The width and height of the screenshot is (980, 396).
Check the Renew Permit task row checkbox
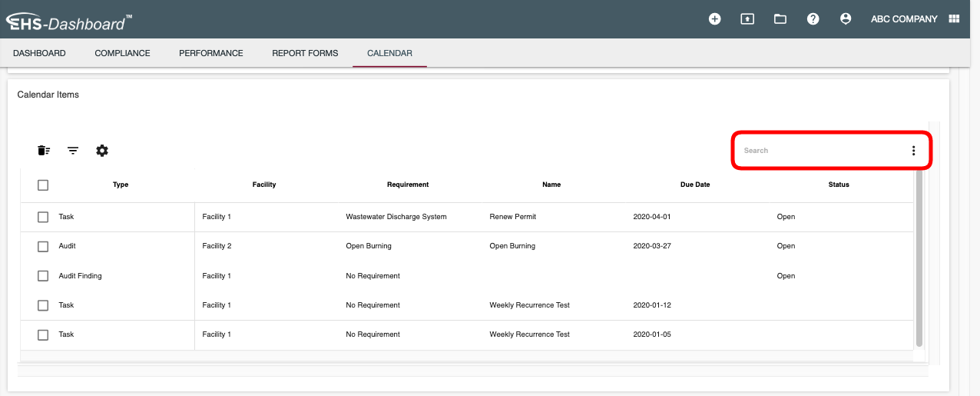(x=43, y=217)
